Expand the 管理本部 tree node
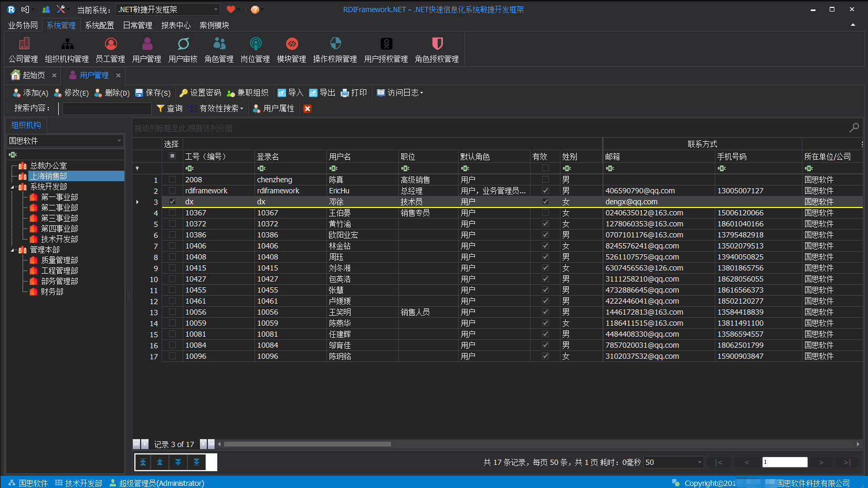This screenshot has height=488, width=868. point(12,250)
